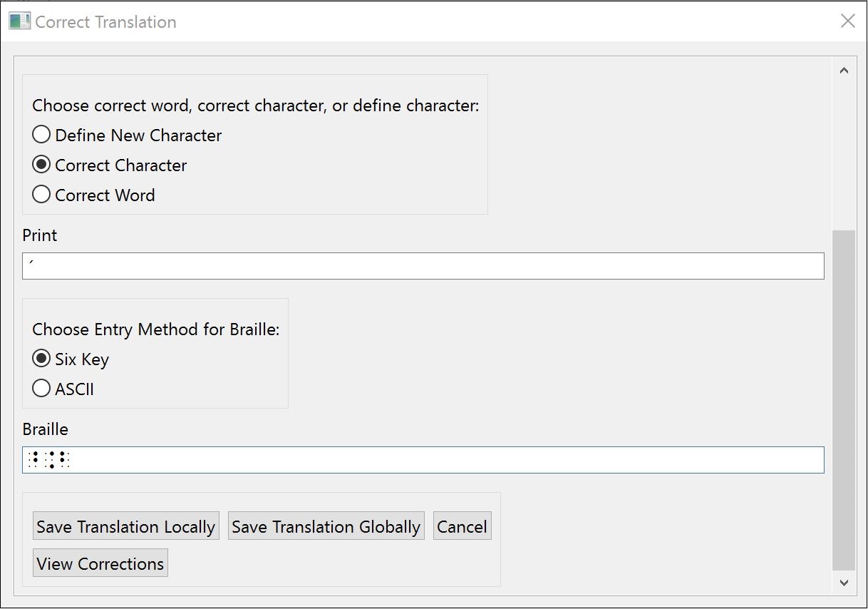Open View Corrections
868x609 pixels.
point(100,563)
